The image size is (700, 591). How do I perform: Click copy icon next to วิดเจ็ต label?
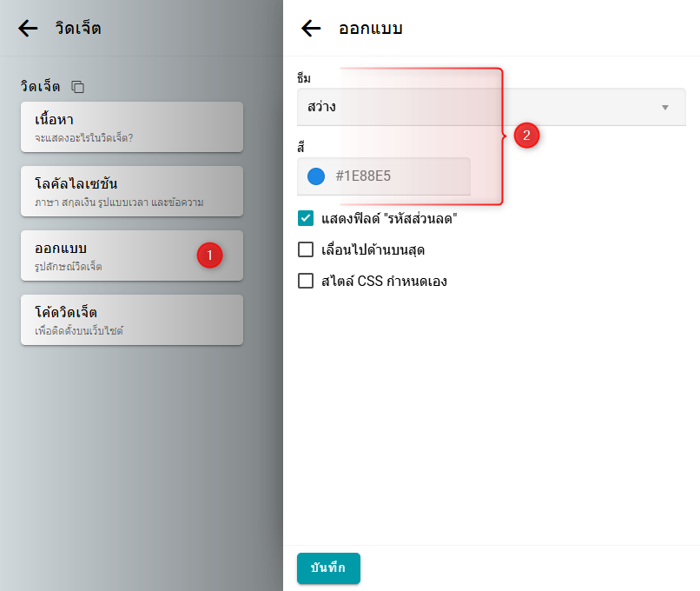pos(78,87)
